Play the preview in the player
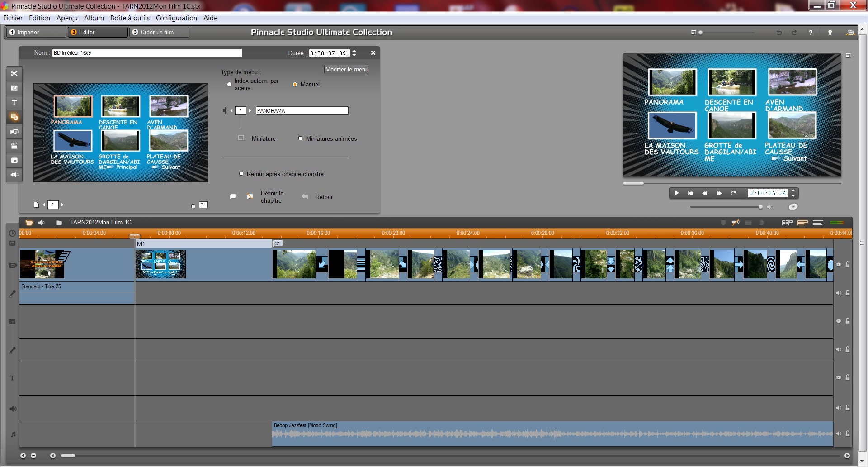Image resolution: width=868 pixels, height=467 pixels. point(676,193)
